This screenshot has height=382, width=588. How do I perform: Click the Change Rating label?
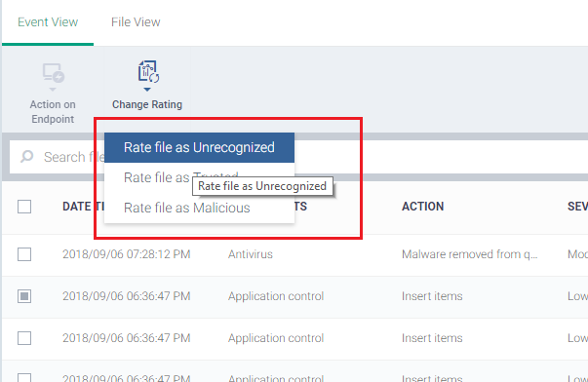[147, 104]
